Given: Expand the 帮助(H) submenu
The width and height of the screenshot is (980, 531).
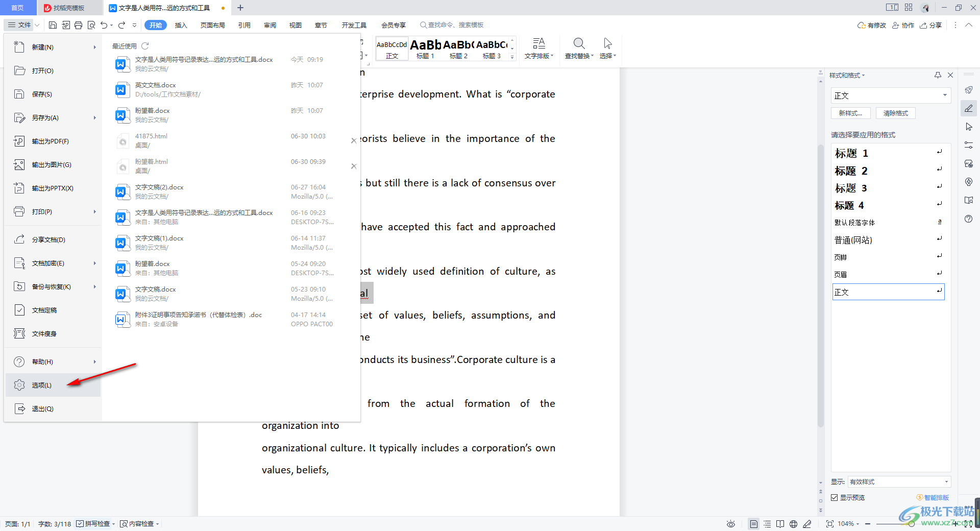Looking at the screenshot, I should tap(94, 361).
